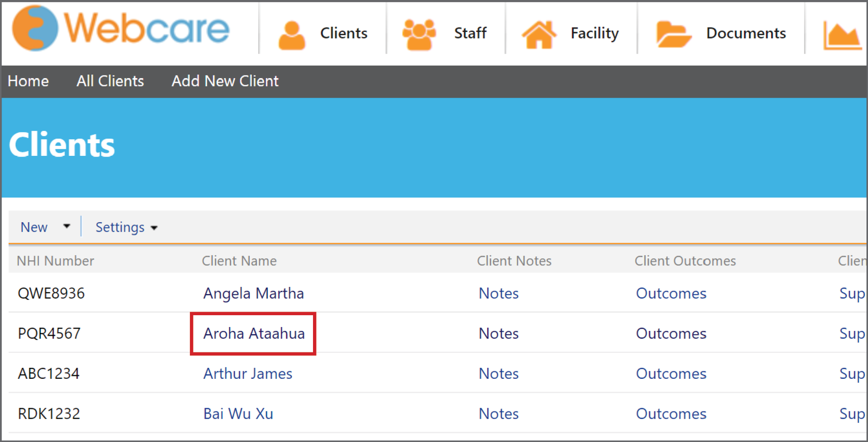Expand the New dropdown arrow
The width and height of the screenshot is (868, 442).
coord(67,226)
